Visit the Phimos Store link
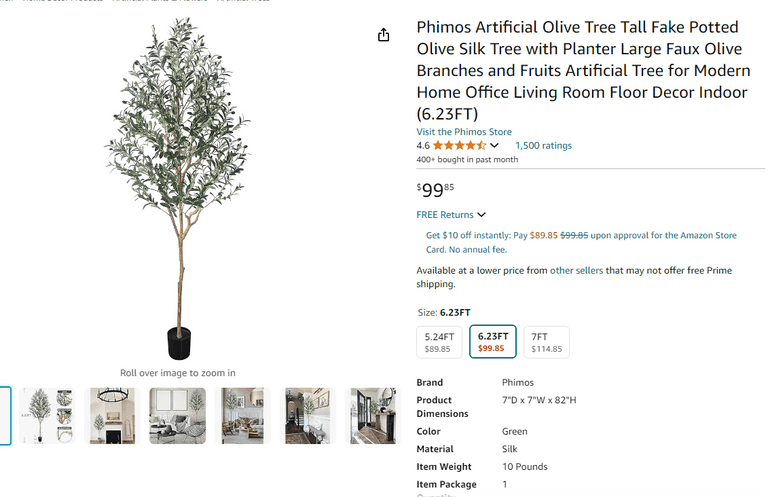 click(x=464, y=132)
